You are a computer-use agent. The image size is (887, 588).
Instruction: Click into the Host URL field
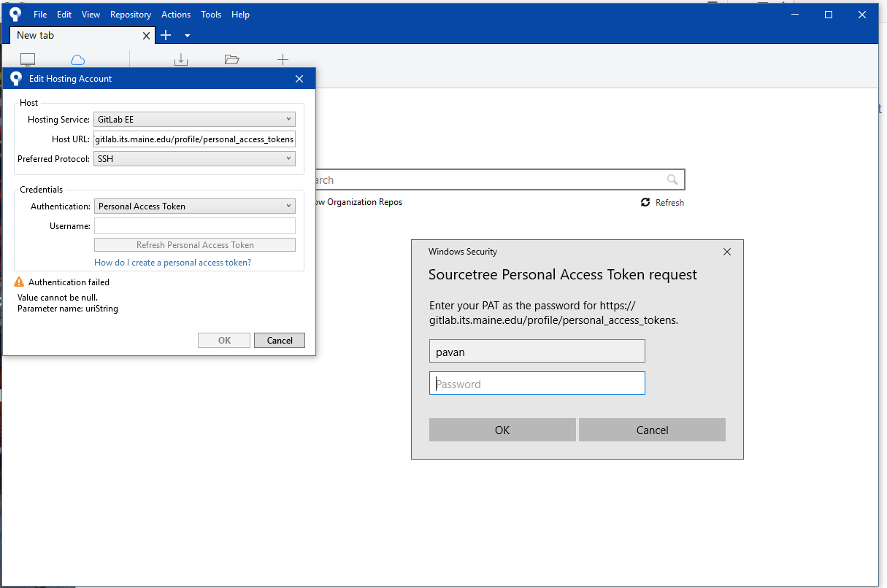(195, 139)
